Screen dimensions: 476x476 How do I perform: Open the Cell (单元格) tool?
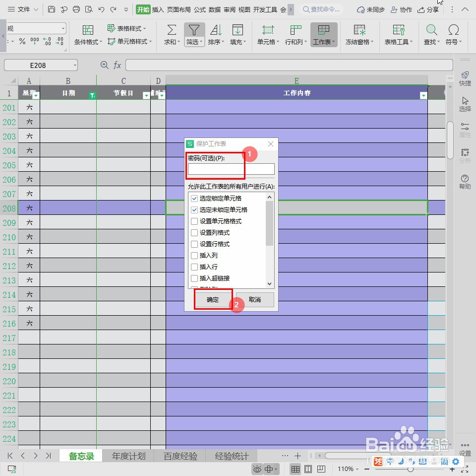point(268,35)
